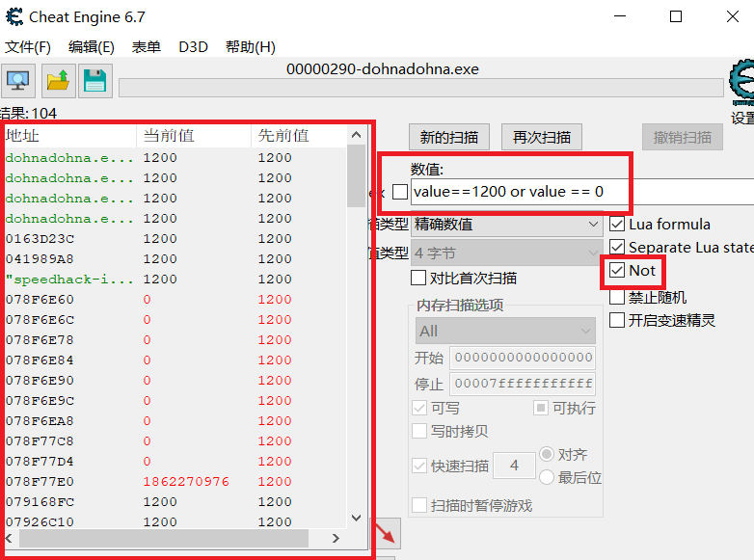Click the Save floppy disk icon
The width and height of the screenshot is (754, 560).
click(x=94, y=81)
